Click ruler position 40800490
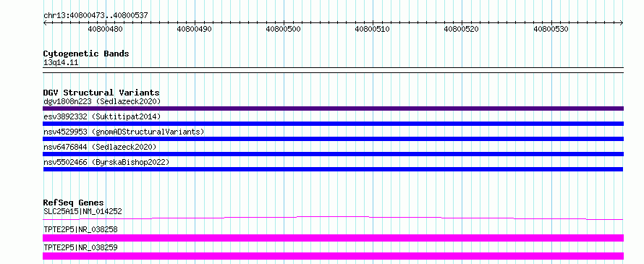This screenshot has height=264, width=644. click(194, 30)
